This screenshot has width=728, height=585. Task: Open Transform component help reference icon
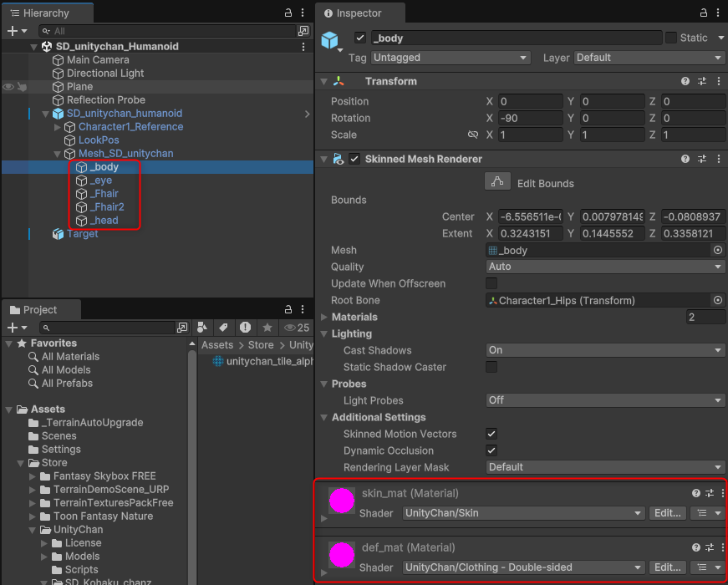point(685,81)
